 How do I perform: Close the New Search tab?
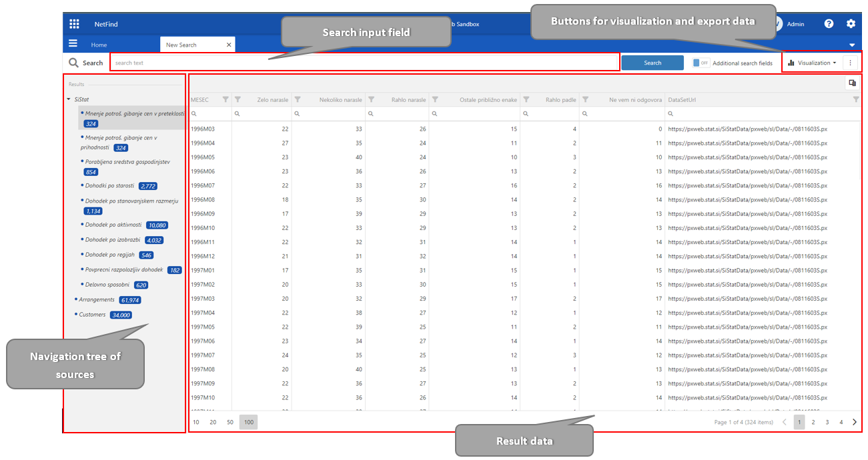[x=229, y=45]
